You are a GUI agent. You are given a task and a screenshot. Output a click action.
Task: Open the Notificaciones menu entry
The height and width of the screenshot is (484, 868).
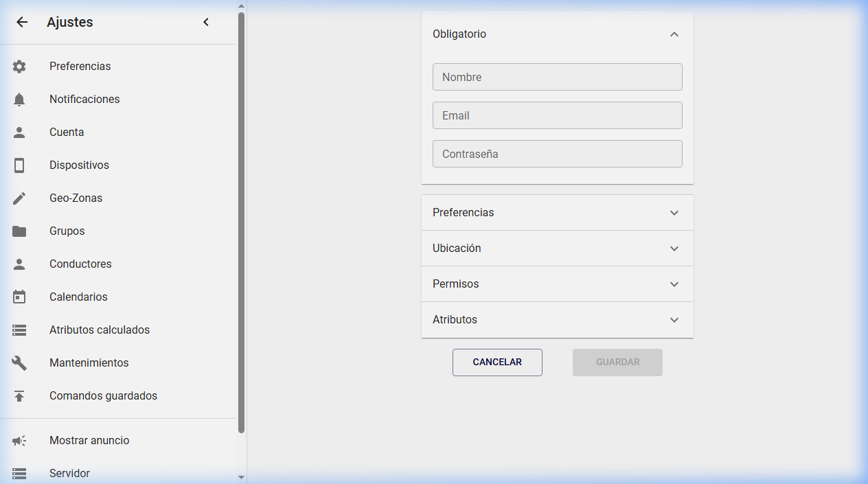pos(118,100)
